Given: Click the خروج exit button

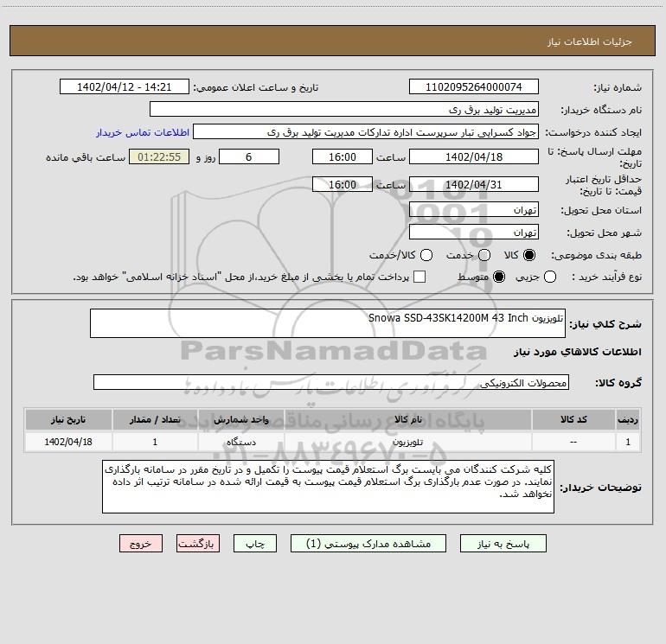Looking at the screenshot, I should (x=141, y=544).
